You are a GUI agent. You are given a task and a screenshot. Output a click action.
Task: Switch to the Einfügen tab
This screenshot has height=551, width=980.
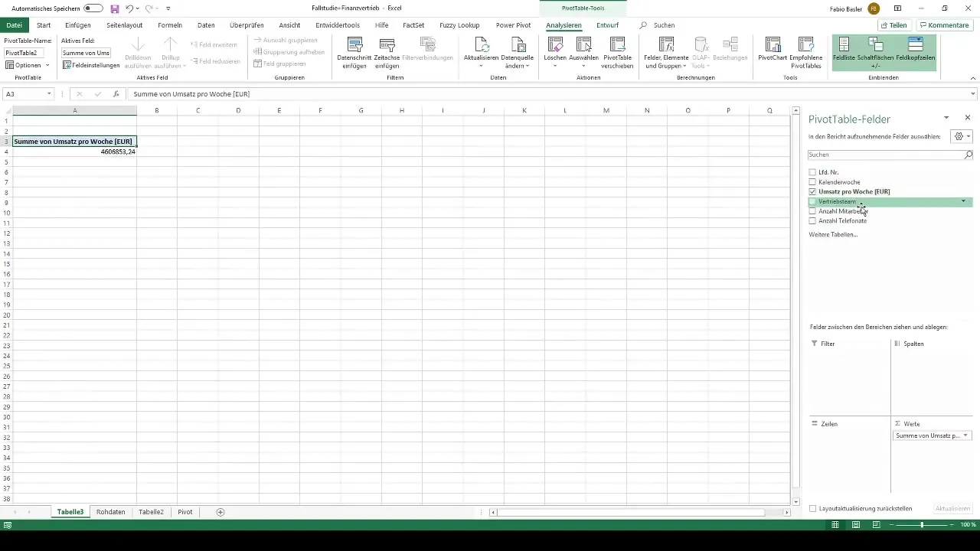[x=78, y=25]
